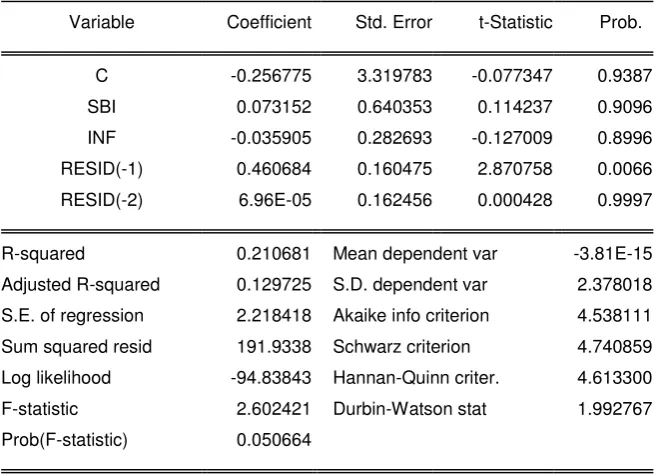Screen dimensions: 657x474
Task: Click the C constant row label
Action: pos(102,76)
